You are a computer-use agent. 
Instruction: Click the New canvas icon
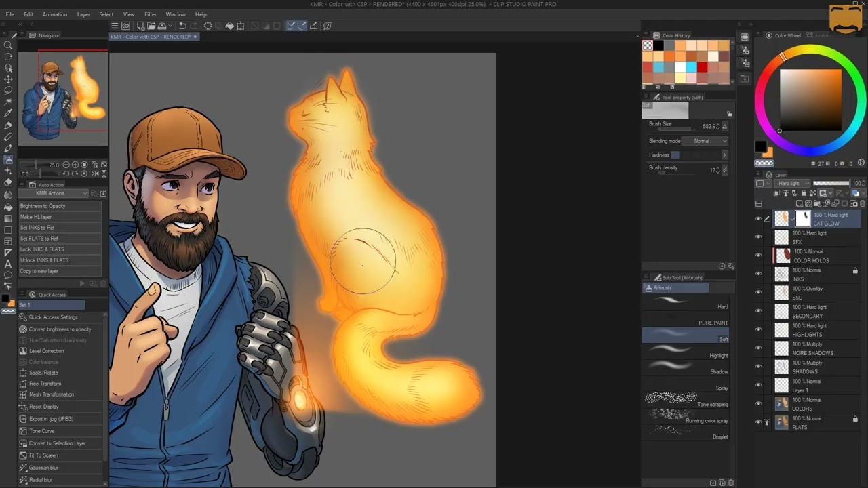[x=139, y=26]
